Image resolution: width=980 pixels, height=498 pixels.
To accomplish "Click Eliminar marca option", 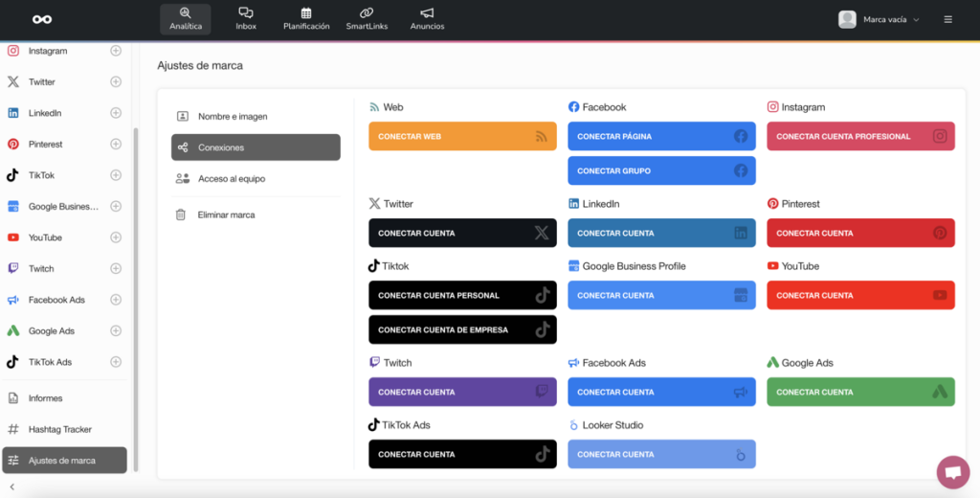I will (256, 215).
